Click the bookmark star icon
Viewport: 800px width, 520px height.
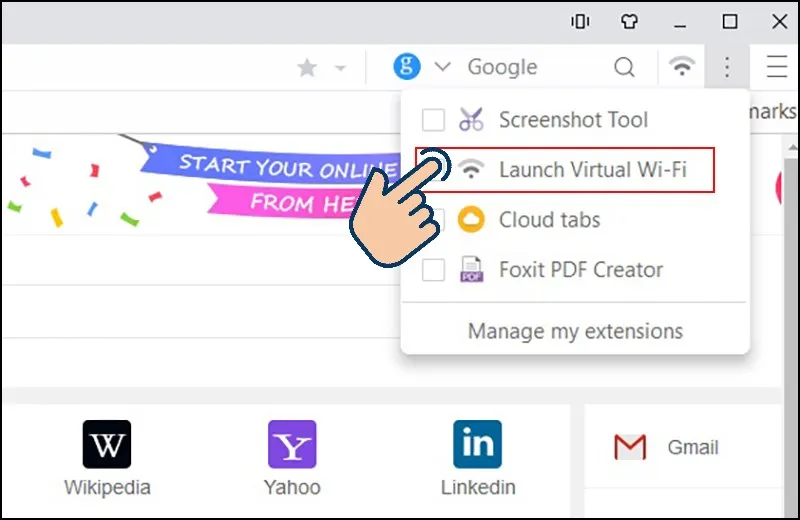point(307,67)
